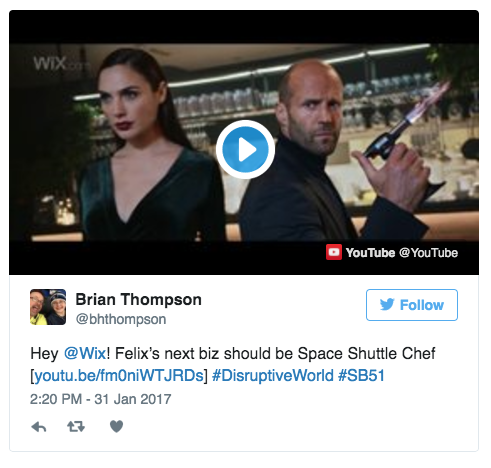Click the Brian Thompson display name
491x468 pixels.
138,299
